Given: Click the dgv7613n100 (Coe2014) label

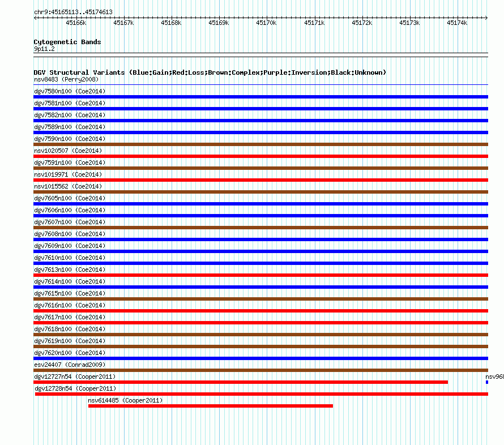Looking at the screenshot, I should 70,269.
